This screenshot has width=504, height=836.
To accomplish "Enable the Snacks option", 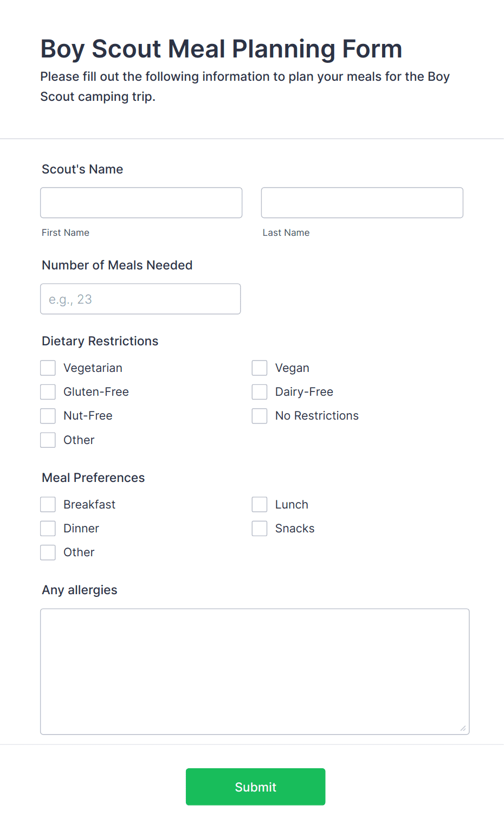I will click(x=260, y=528).
